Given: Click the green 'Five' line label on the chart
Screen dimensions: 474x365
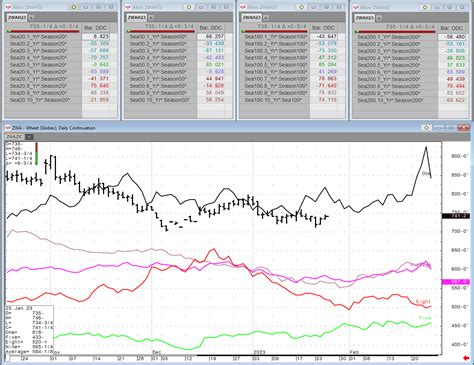Looking at the screenshot, I should click(x=425, y=318).
